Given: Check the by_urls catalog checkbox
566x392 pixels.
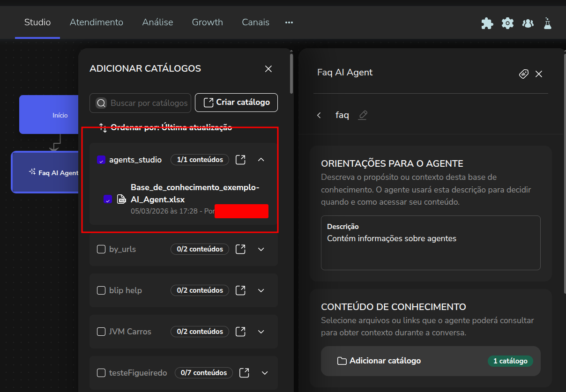Looking at the screenshot, I should point(101,249).
